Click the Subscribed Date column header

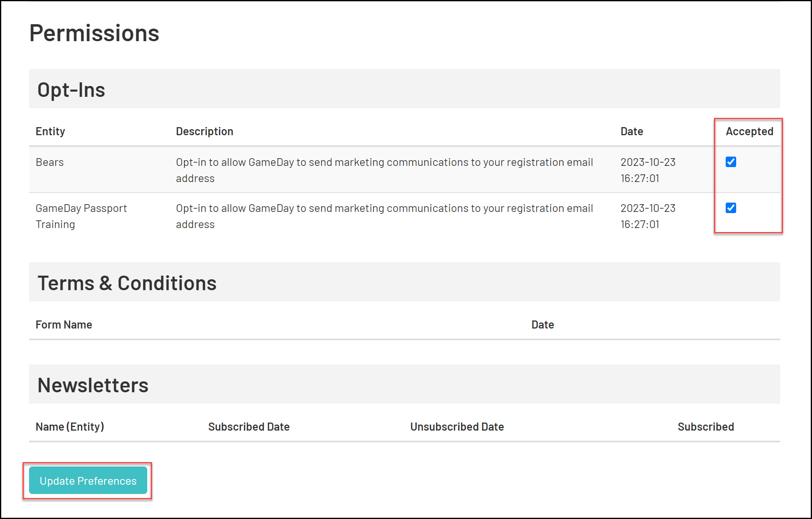click(x=249, y=427)
